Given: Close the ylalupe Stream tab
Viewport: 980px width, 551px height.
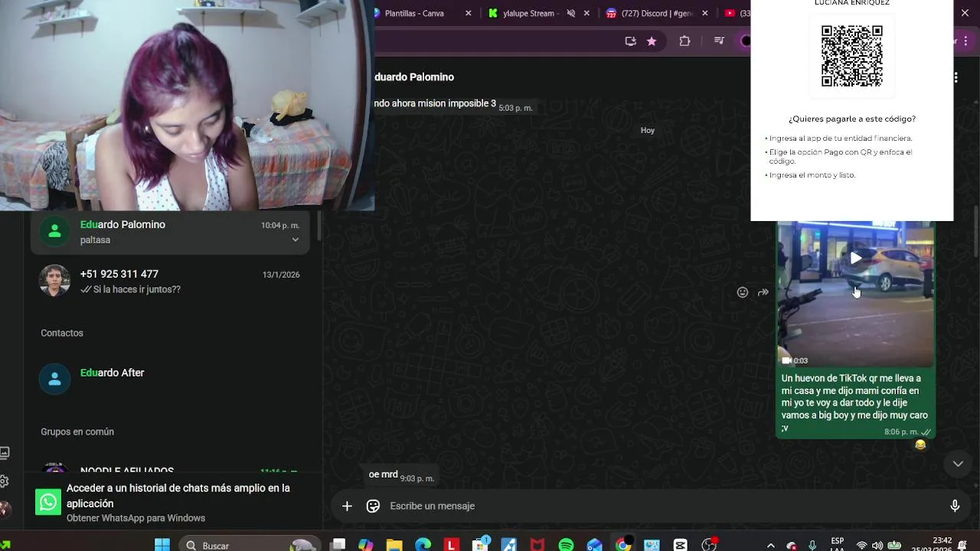Looking at the screenshot, I should [x=587, y=13].
